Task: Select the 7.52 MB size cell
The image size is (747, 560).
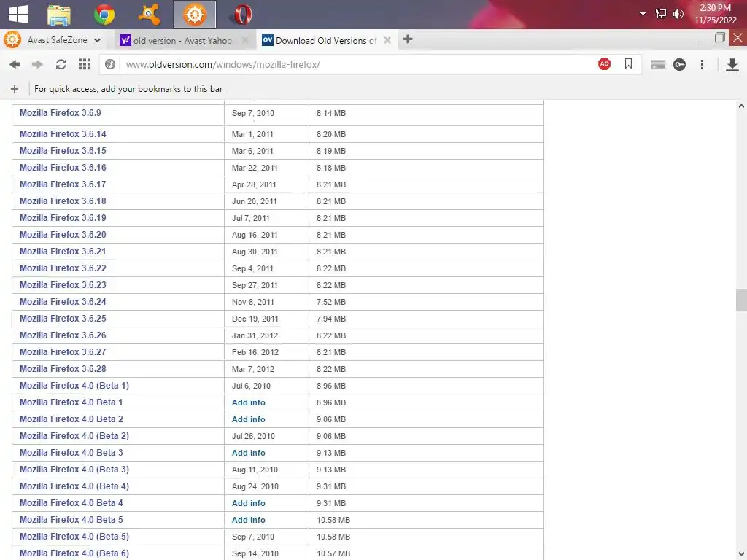Action: click(426, 302)
